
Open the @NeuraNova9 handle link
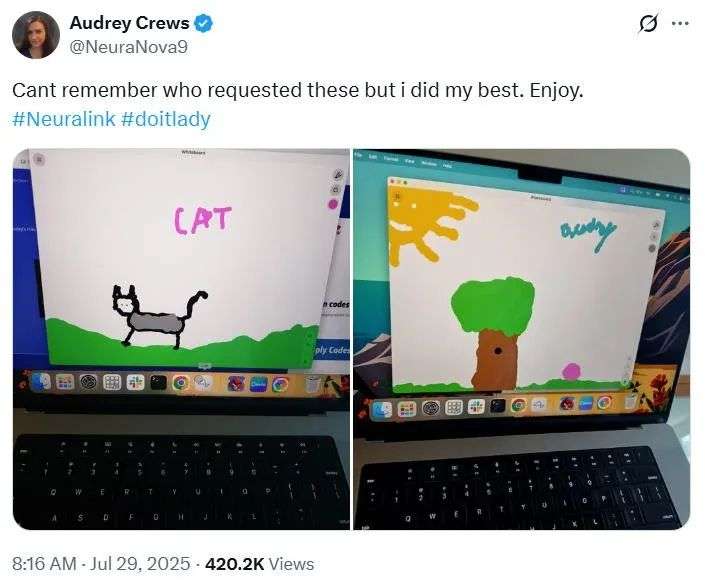tap(129, 47)
